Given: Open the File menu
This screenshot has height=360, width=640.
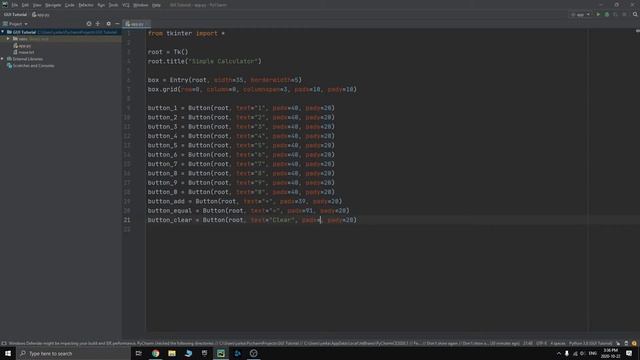Looking at the screenshot, I should 15,5.
